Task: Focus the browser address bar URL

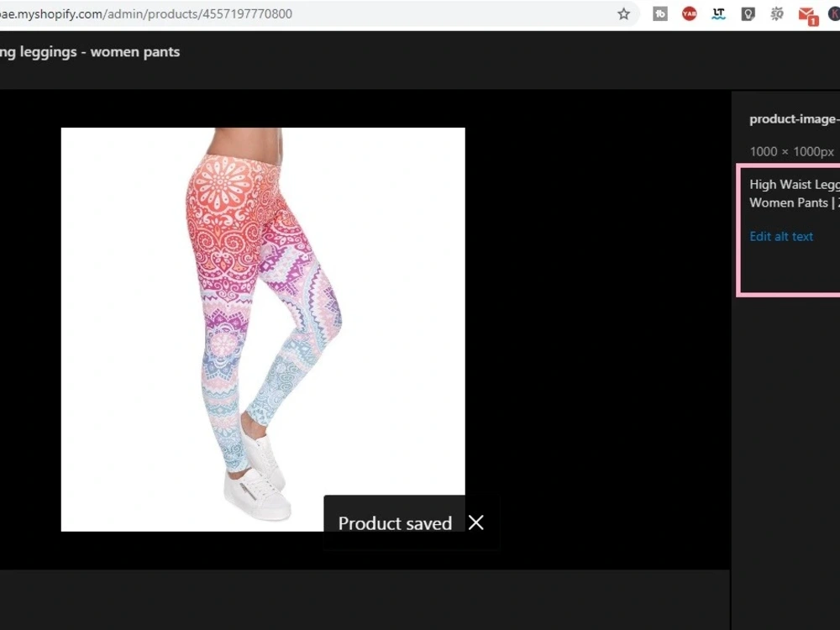Action: 146,14
